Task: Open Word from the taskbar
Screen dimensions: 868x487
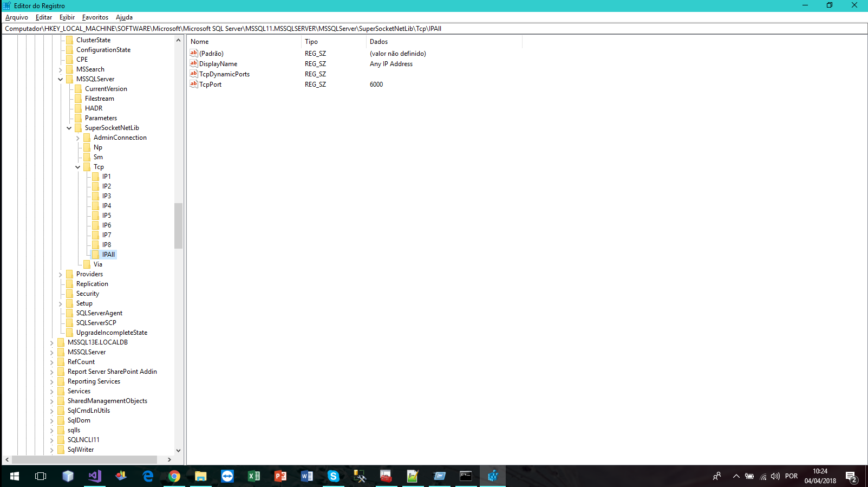Action: point(306,476)
